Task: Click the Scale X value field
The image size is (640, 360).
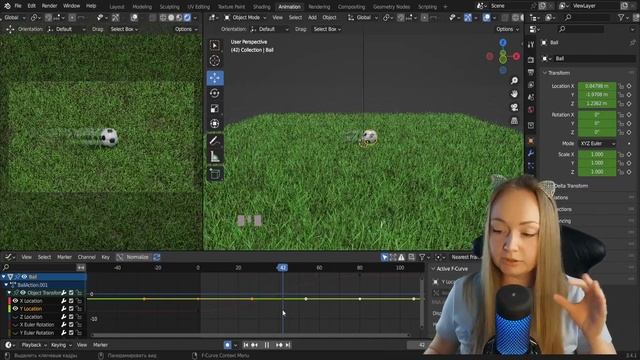Action: click(x=597, y=155)
